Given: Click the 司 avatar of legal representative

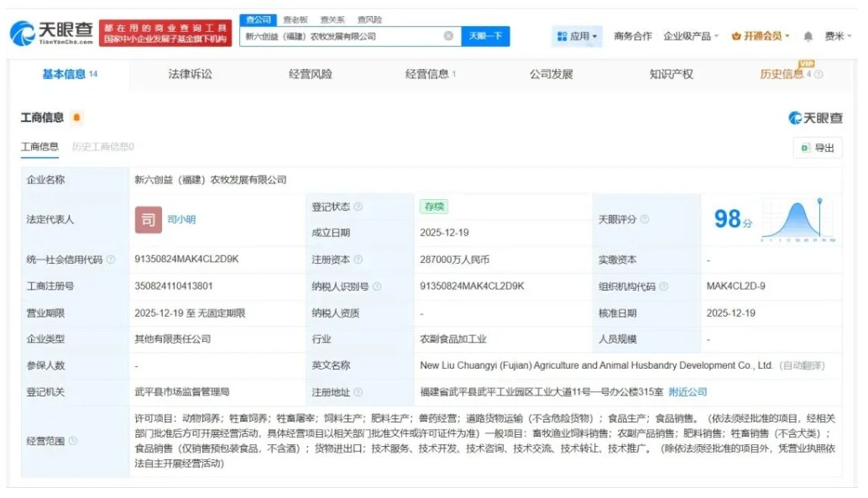Looking at the screenshot, I should [149, 219].
